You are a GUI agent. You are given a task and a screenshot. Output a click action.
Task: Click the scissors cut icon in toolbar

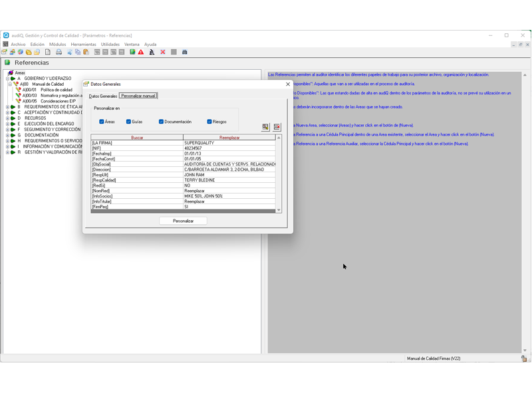(70, 52)
